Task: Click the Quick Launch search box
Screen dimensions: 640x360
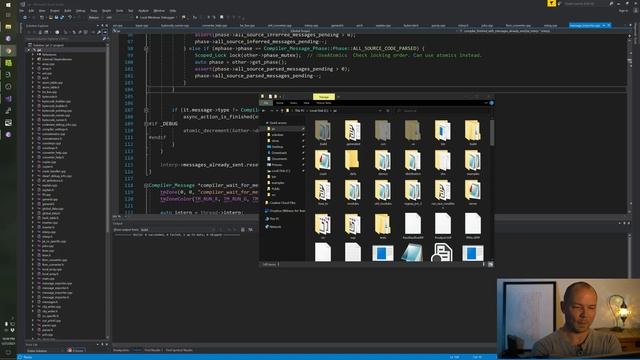Action: click(584, 4)
